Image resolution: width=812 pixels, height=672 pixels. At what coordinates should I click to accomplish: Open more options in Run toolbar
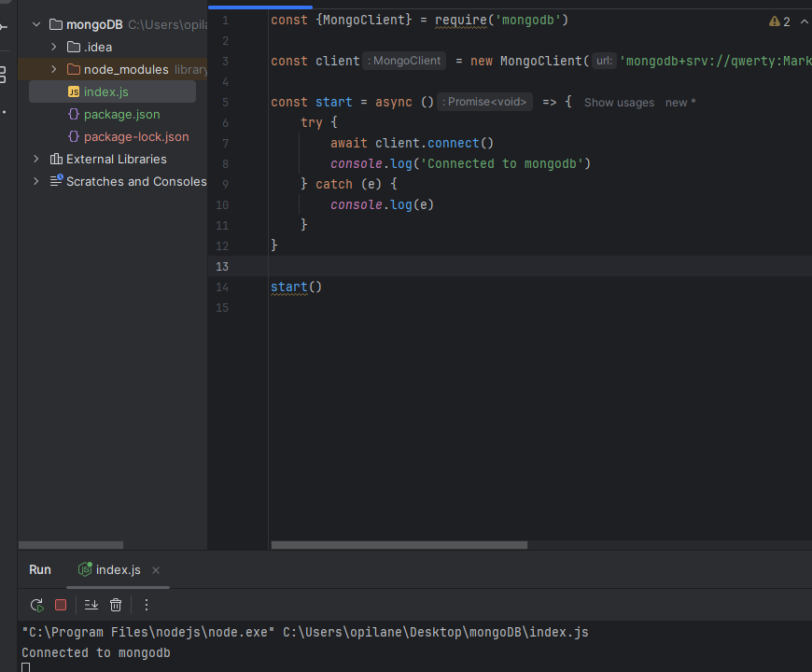(x=146, y=605)
